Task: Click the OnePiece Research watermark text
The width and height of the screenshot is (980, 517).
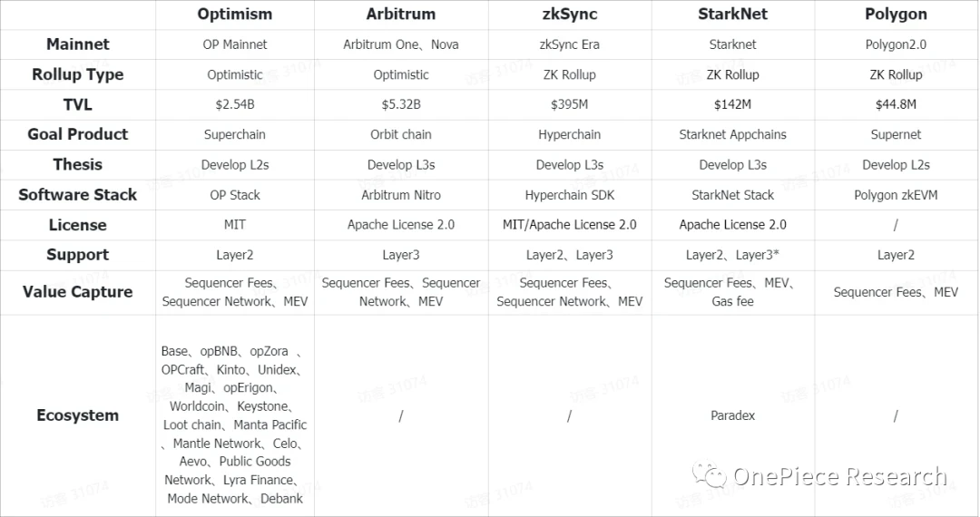Action: click(x=839, y=477)
